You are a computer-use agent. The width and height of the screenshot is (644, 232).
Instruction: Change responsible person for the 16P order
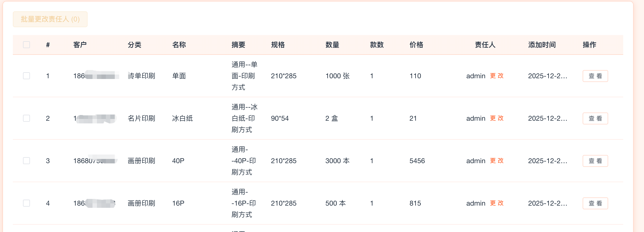pos(497,203)
